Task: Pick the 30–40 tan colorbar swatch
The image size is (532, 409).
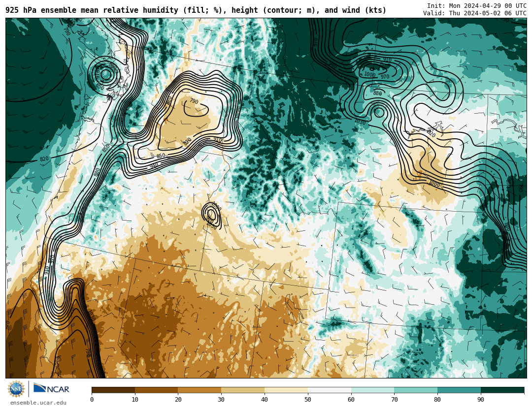Action: pos(243,390)
